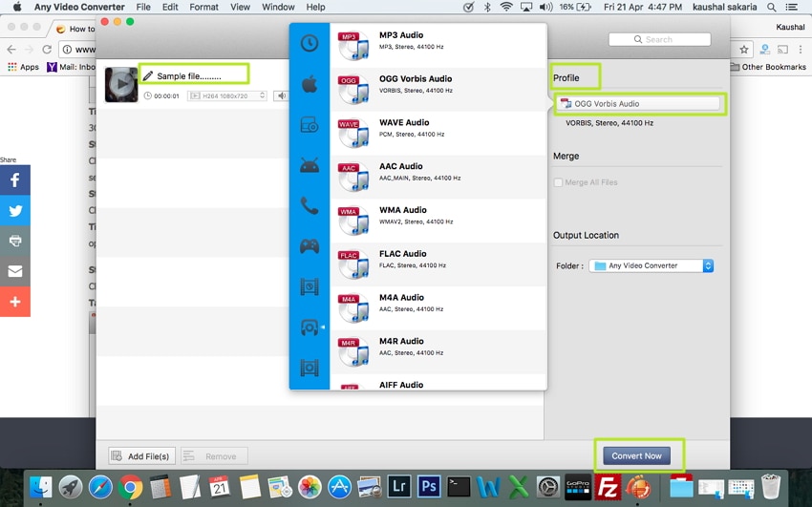Open the File menu
This screenshot has width=812, height=507.
143,8
